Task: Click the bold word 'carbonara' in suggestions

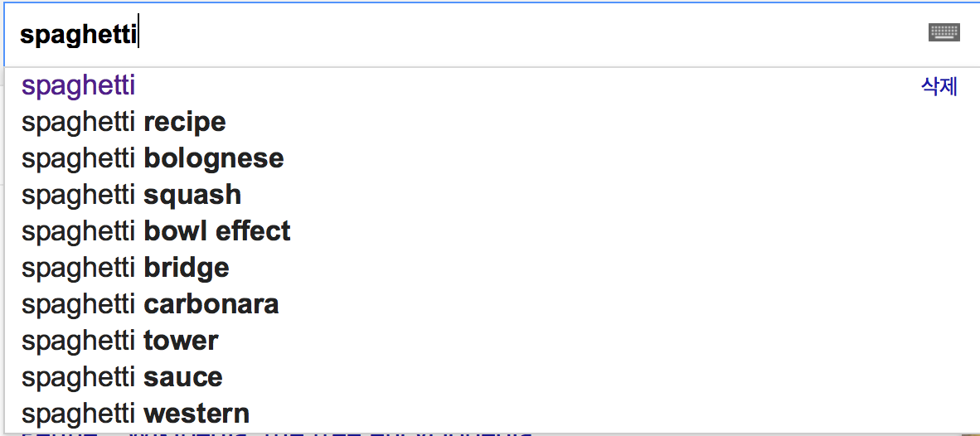Action: click(x=211, y=304)
